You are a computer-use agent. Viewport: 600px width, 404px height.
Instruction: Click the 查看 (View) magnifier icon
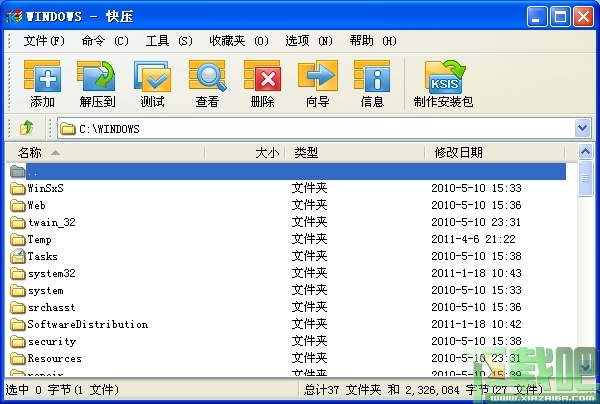207,76
